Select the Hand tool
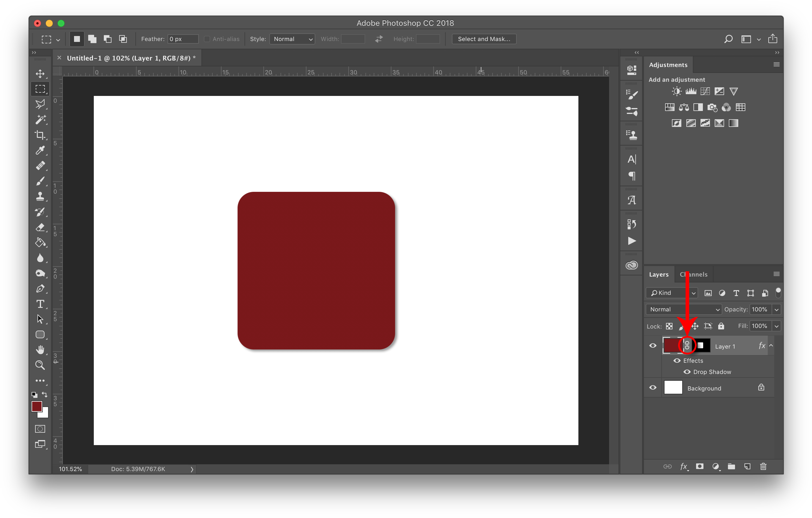This screenshot has height=518, width=812. [x=40, y=350]
